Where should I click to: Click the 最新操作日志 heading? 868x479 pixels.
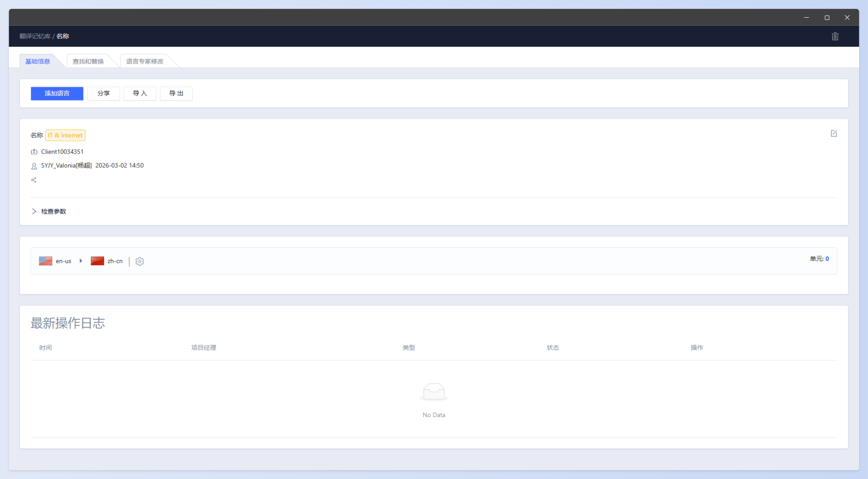(68, 323)
